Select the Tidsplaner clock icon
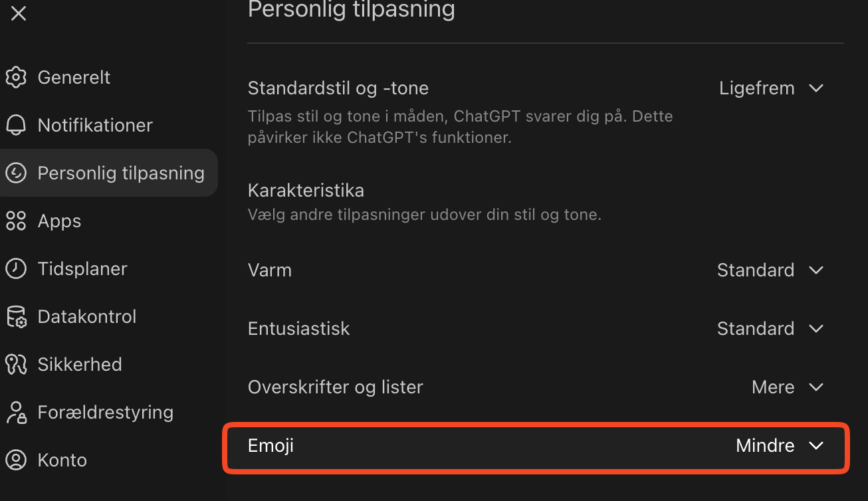The width and height of the screenshot is (868, 501). 16,268
